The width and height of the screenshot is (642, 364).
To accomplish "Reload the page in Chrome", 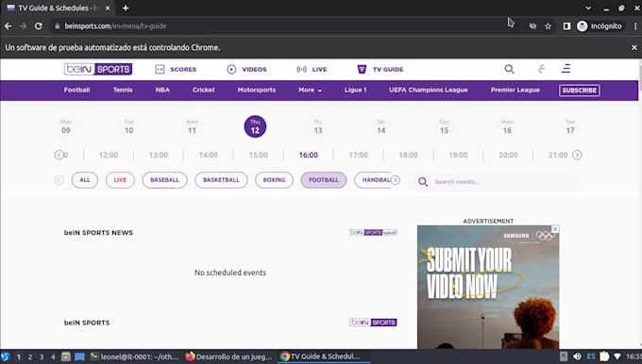I will pyautogui.click(x=39, y=26).
